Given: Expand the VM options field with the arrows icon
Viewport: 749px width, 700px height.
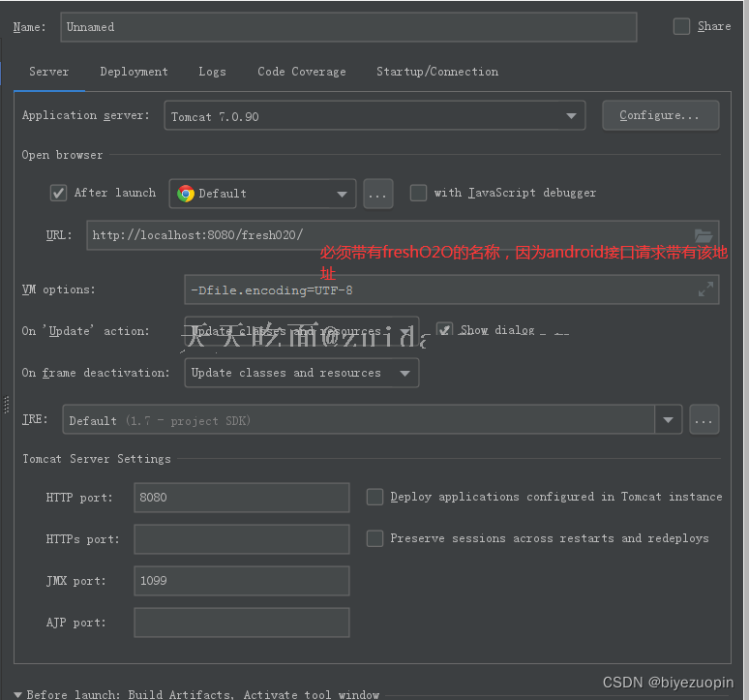Looking at the screenshot, I should tap(705, 289).
